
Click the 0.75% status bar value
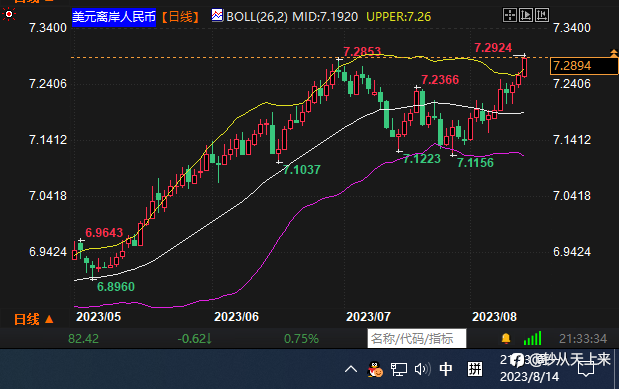301,339
